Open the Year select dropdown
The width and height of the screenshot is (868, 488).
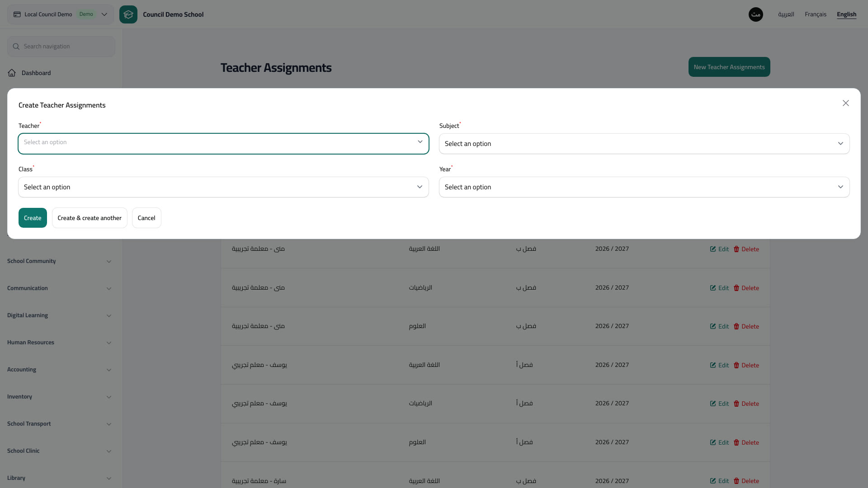(x=644, y=187)
